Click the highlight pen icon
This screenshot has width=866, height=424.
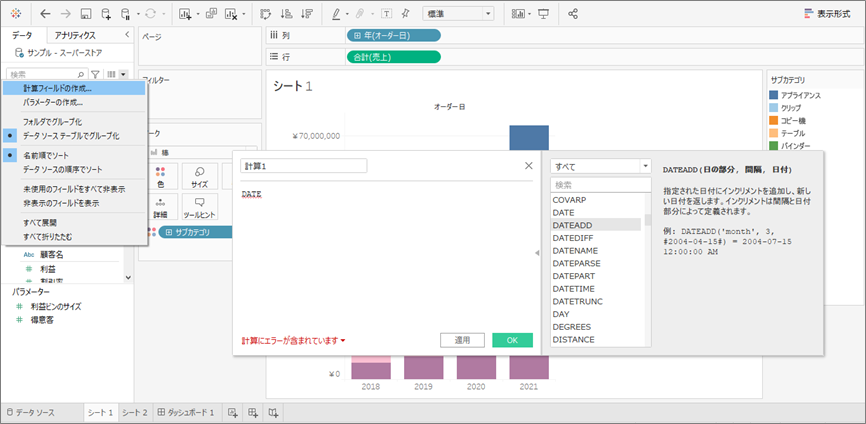336,14
